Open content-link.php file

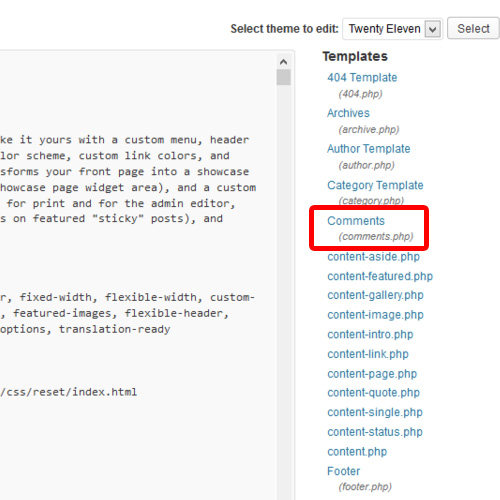(x=368, y=354)
